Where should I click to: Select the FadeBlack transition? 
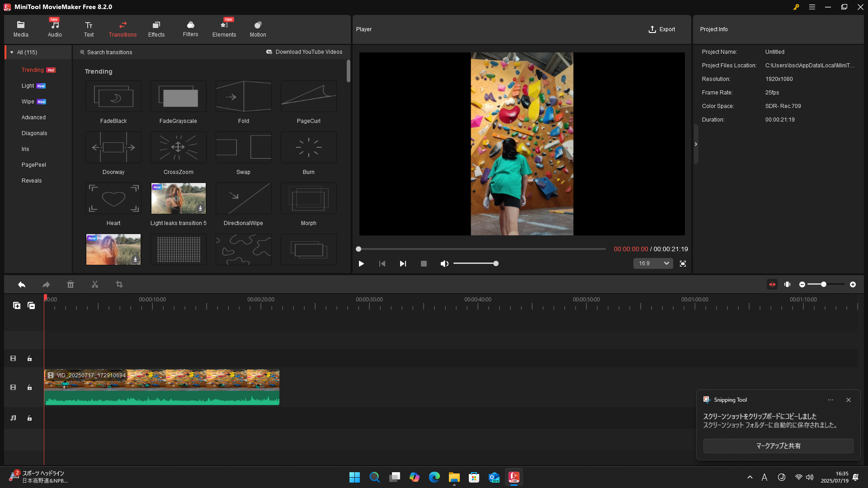[x=113, y=96]
